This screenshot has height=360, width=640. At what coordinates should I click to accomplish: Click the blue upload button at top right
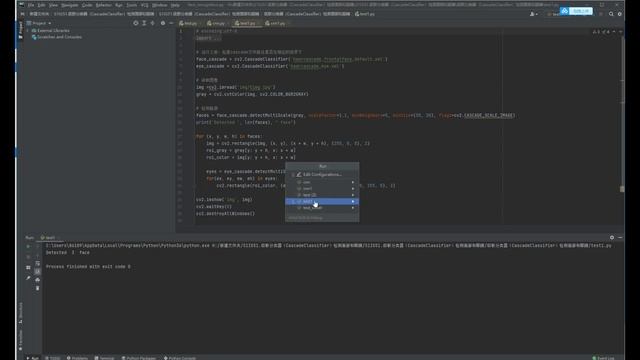576,11
